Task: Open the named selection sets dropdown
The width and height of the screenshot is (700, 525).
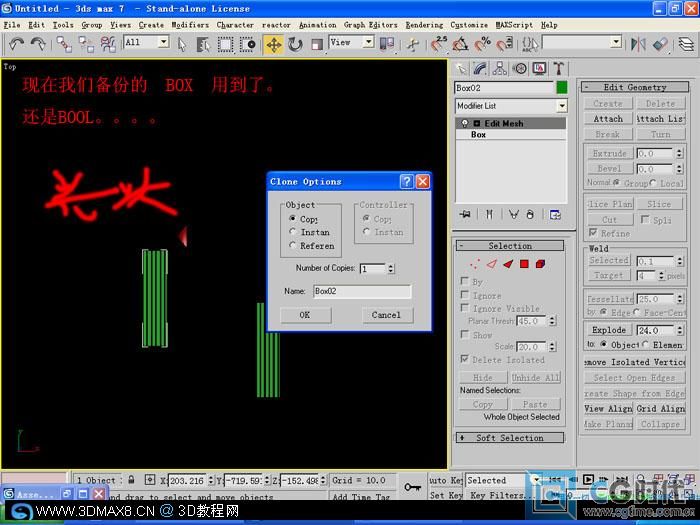Action: [616, 42]
